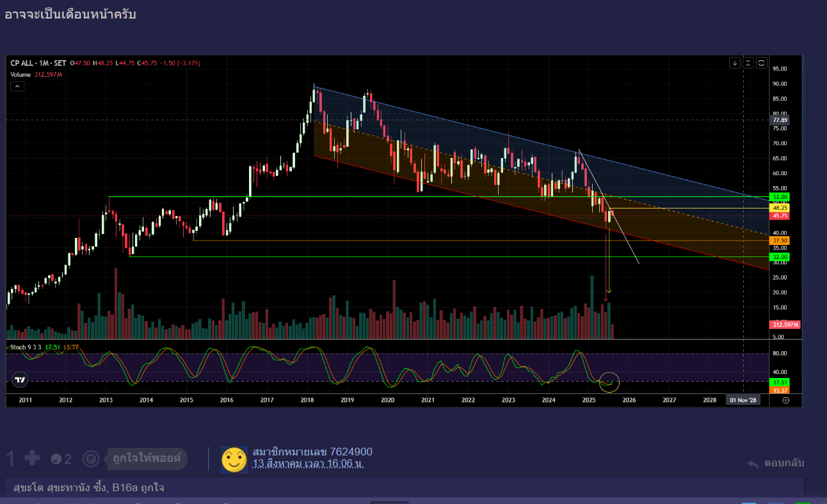Collapse the chart legend with chevron button
The image size is (827, 504).
17,86
